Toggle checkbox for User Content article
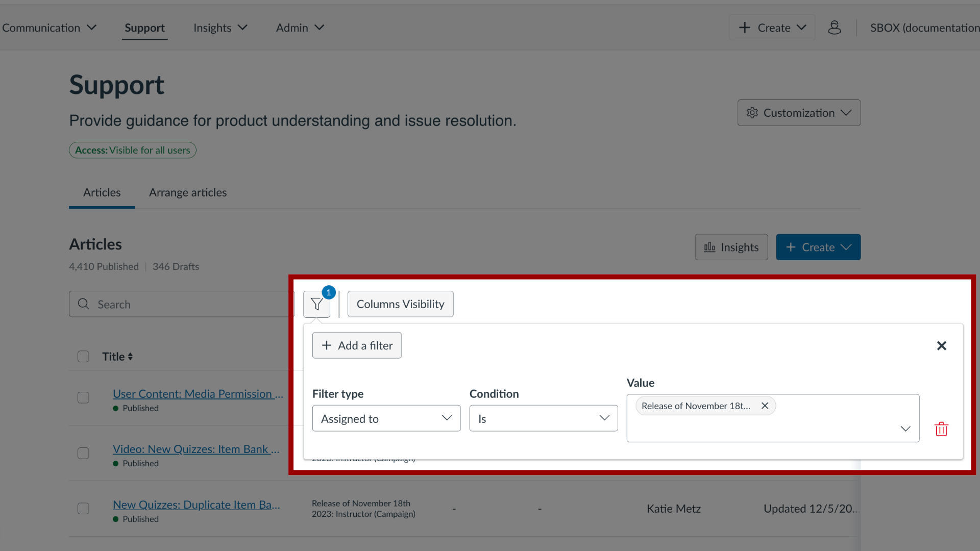The width and height of the screenshot is (980, 551). pyautogui.click(x=84, y=397)
